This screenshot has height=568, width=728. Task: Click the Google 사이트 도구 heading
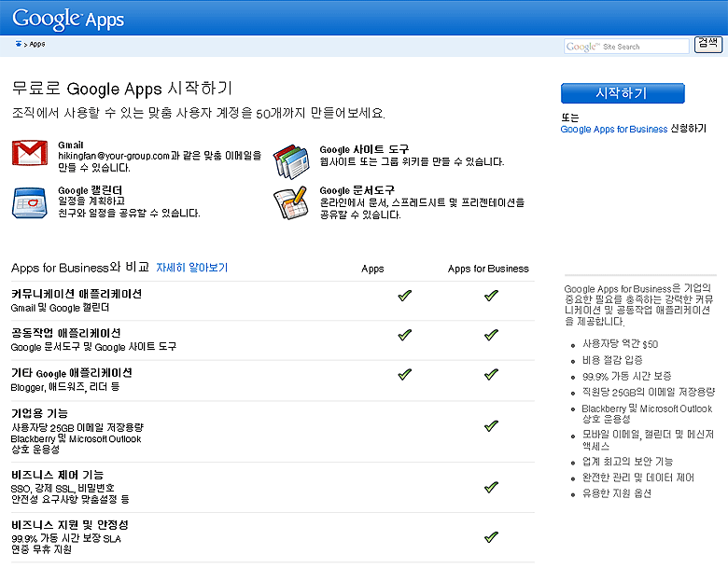[x=364, y=149]
